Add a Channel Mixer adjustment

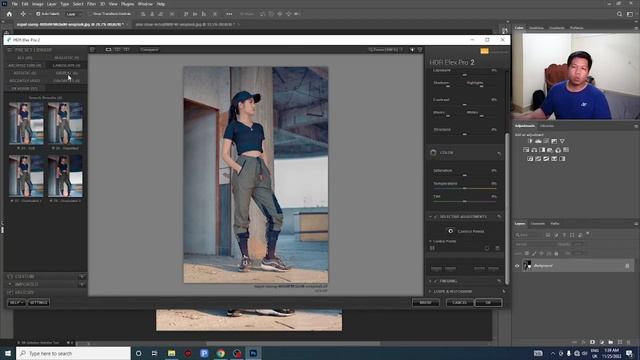pyautogui.click(x=558, y=150)
